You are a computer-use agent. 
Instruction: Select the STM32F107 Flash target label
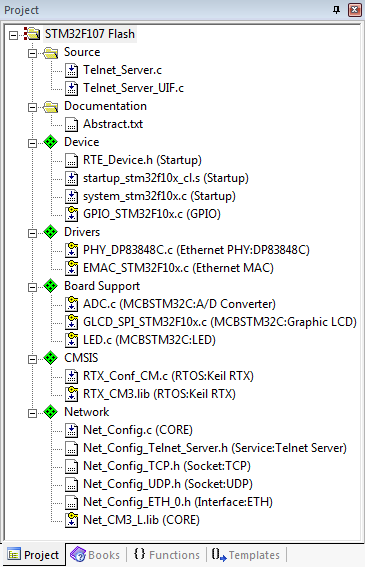[90, 34]
